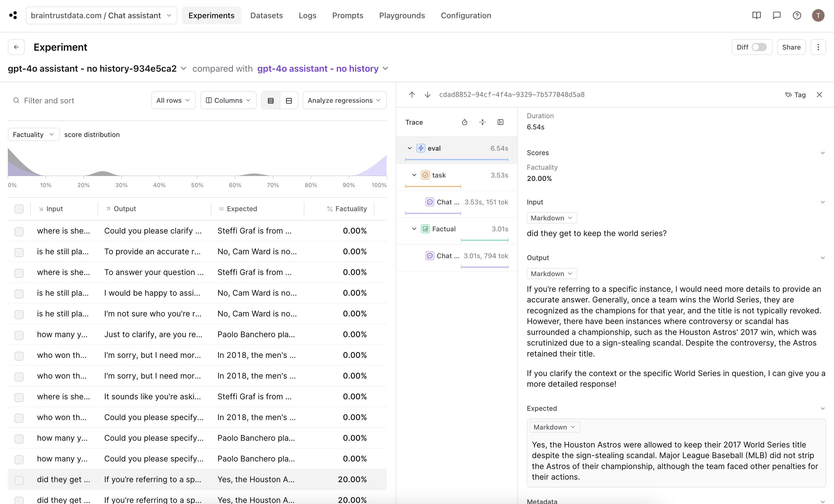Toggle the Diff switch on
This screenshot has width=834, height=504.
click(x=759, y=47)
